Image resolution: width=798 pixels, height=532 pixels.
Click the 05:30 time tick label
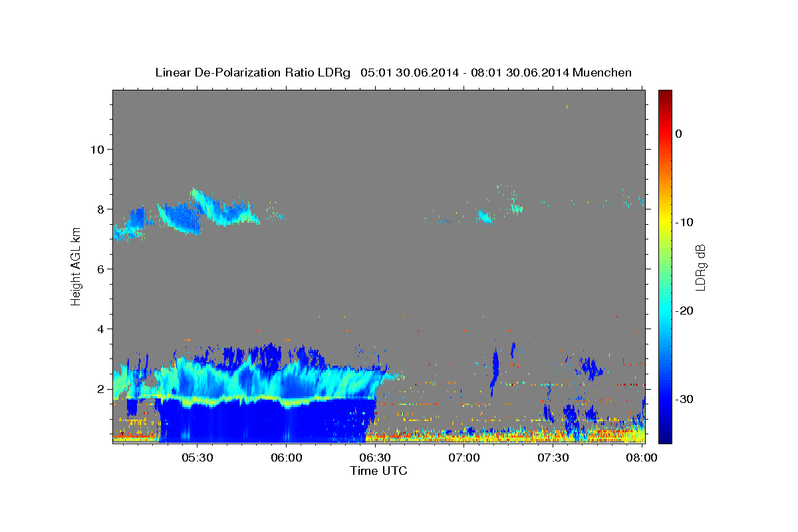coord(198,458)
